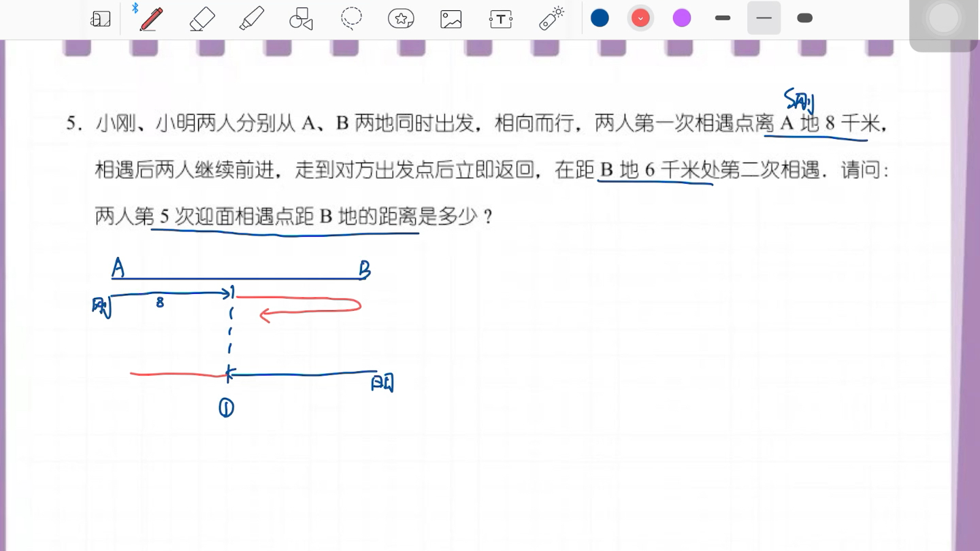
Task: Select the Highlighter tool
Action: point(252,18)
